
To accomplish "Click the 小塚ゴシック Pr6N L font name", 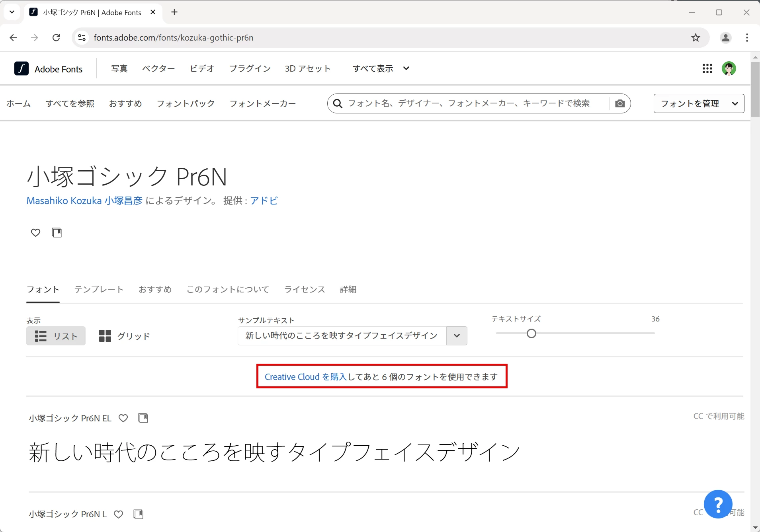I will (68, 514).
